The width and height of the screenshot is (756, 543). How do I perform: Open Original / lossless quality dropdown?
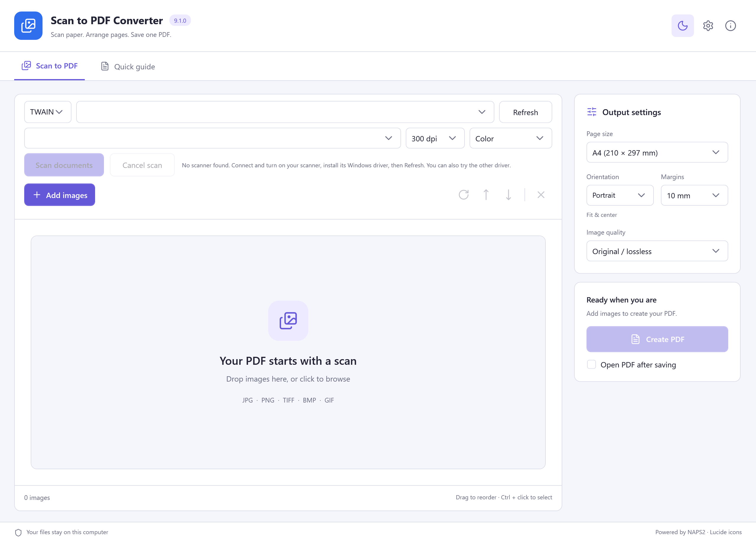(657, 251)
